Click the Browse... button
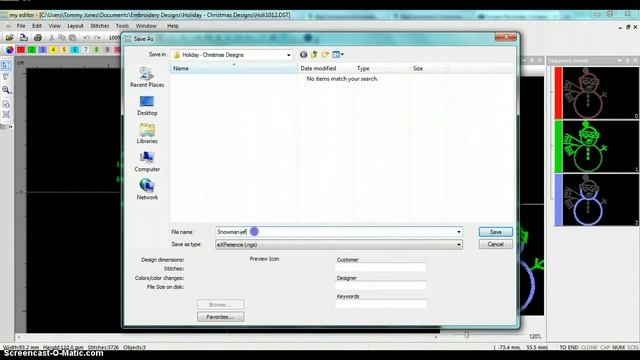The height and width of the screenshot is (360, 640). click(220, 304)
